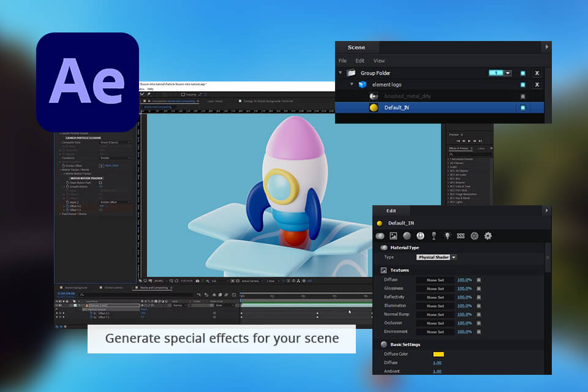Click the Adobe After Effects Ae logo
The image size is (588, 392).
click(88, 82)
